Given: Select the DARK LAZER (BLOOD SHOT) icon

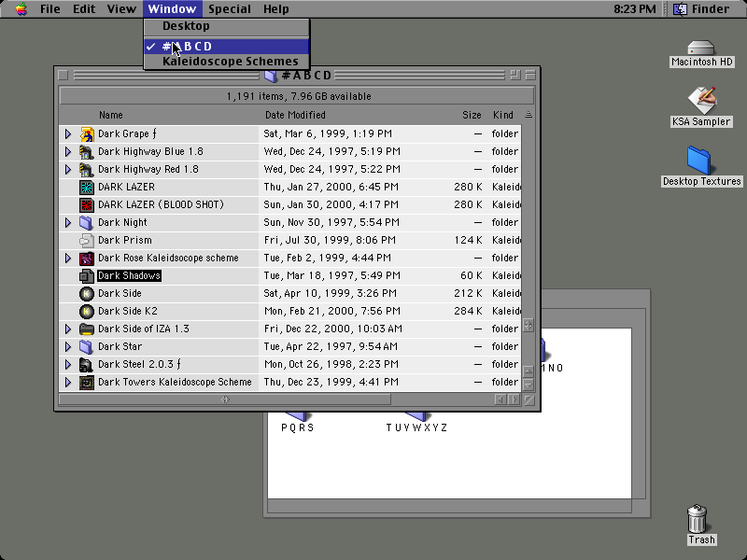Looking at the screenshot, I should pos(87,204).
